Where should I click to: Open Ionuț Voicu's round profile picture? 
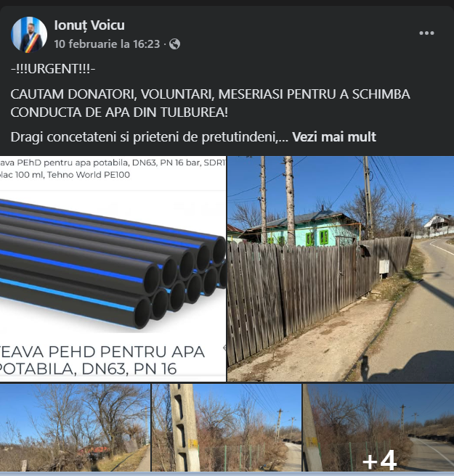click(x=29, y=35)
